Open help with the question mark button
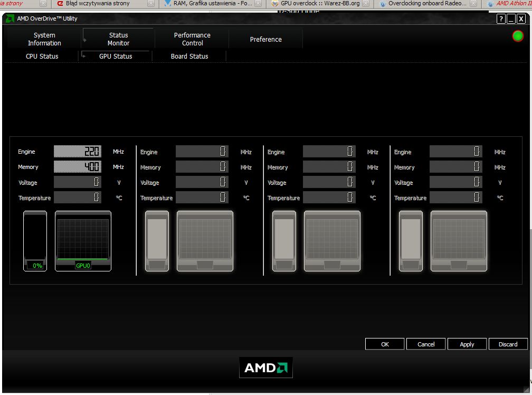The width and height of the screenshot is (532, 395). (x=501, y=19)
